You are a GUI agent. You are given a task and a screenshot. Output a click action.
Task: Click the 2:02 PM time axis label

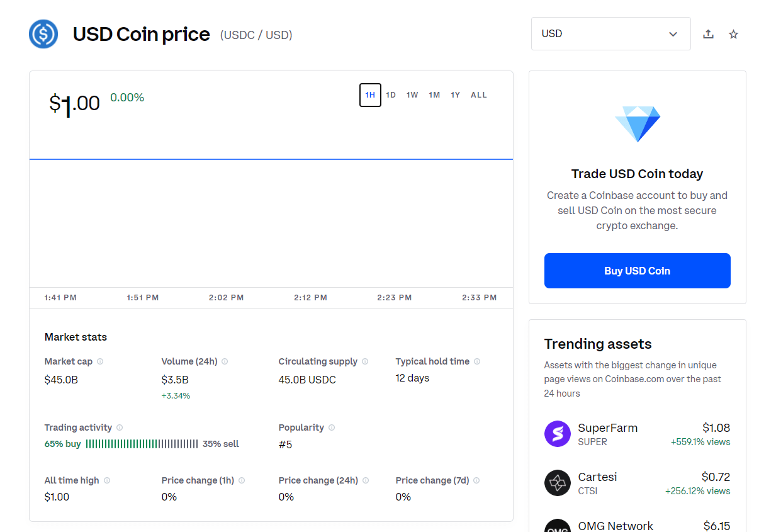(227, 298)
